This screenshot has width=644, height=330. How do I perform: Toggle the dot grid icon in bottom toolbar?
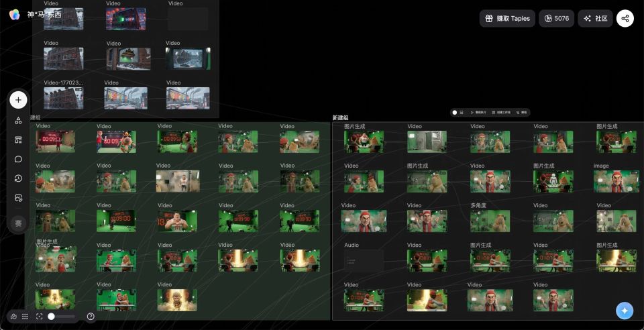point(25,317)
